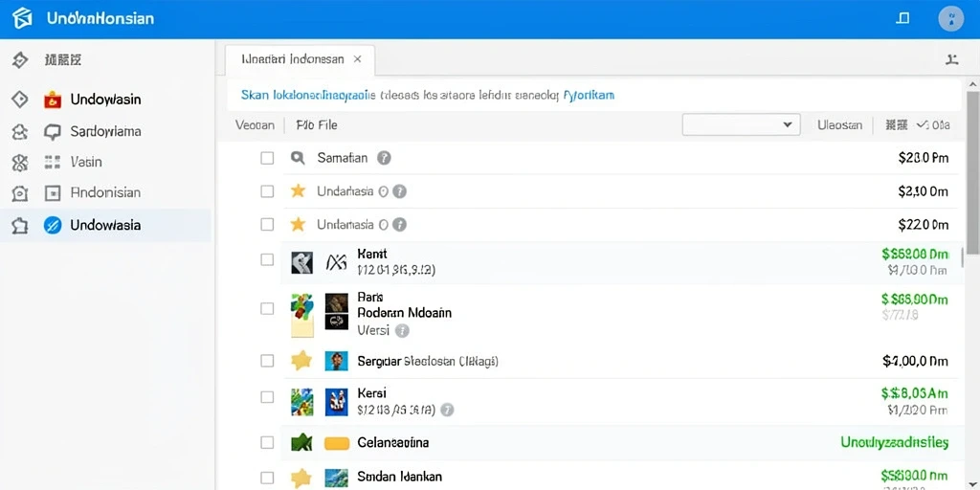Open Vasin in the sidebar
The height and width of the screenshot is (490, 980).
tap(86, 162)
